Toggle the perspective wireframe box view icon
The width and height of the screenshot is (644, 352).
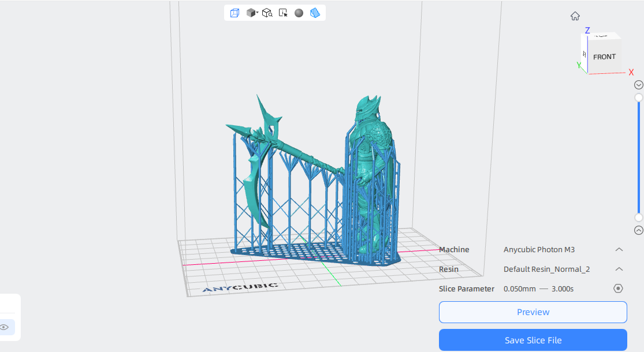[234, 13]
